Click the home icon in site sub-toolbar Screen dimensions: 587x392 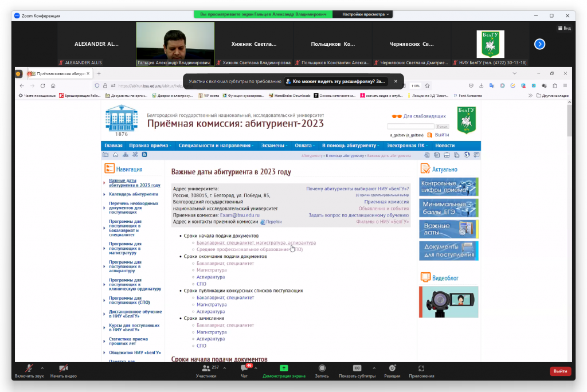click(x=116, y=155)
